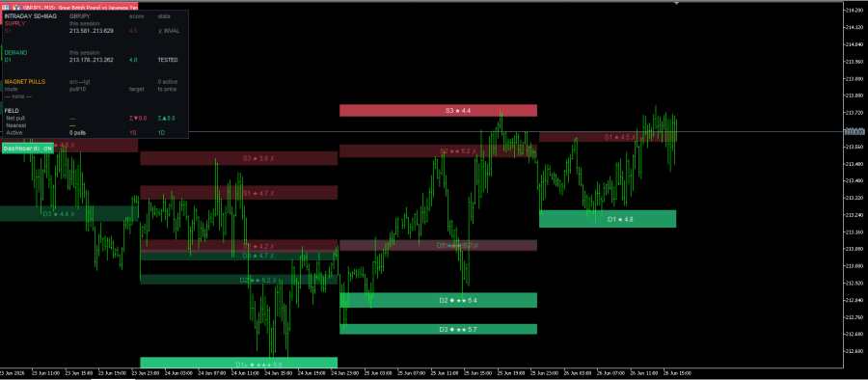The height and width of the screenshot is (380, 868).
Task: Click the red Σ▼0.0 value
Action: (x=138, y=118)
